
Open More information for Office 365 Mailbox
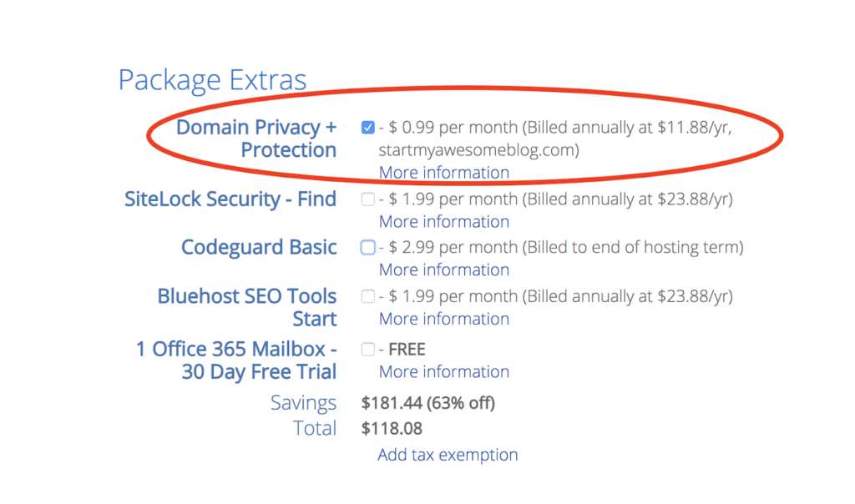click(444, 371)
